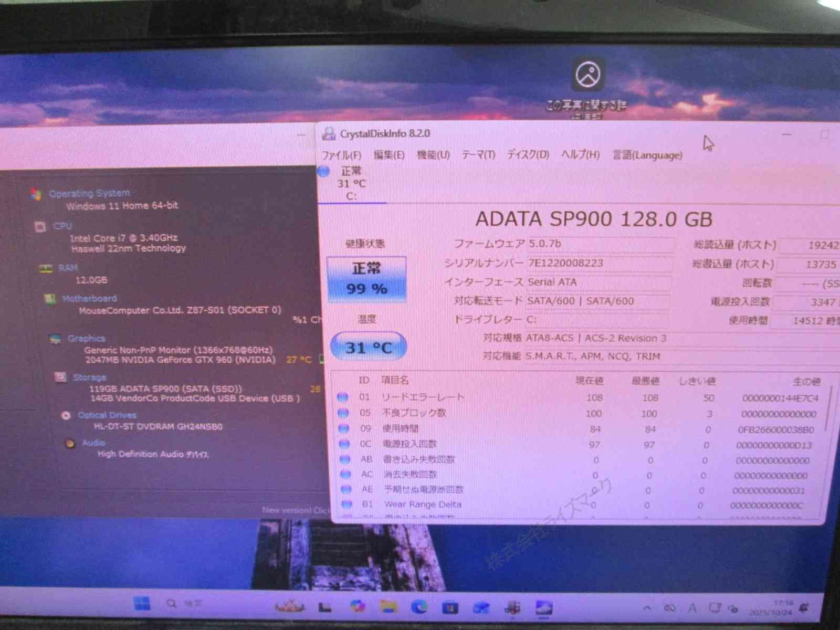
Task: Launch Microsoft Edge from the taskbar
Action: [419, 607]
